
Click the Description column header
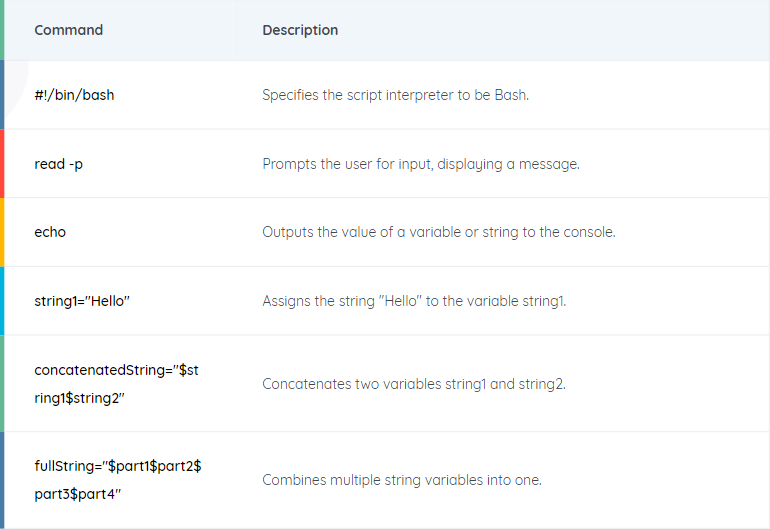[x=300, y=30]
